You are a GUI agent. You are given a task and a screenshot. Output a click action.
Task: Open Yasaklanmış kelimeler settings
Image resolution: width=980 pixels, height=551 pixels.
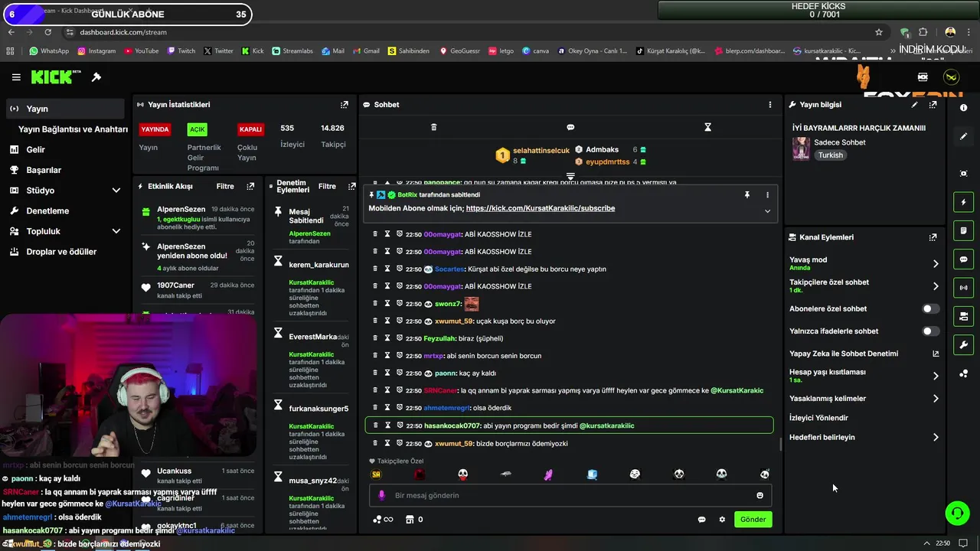click(x=864, y=399)
